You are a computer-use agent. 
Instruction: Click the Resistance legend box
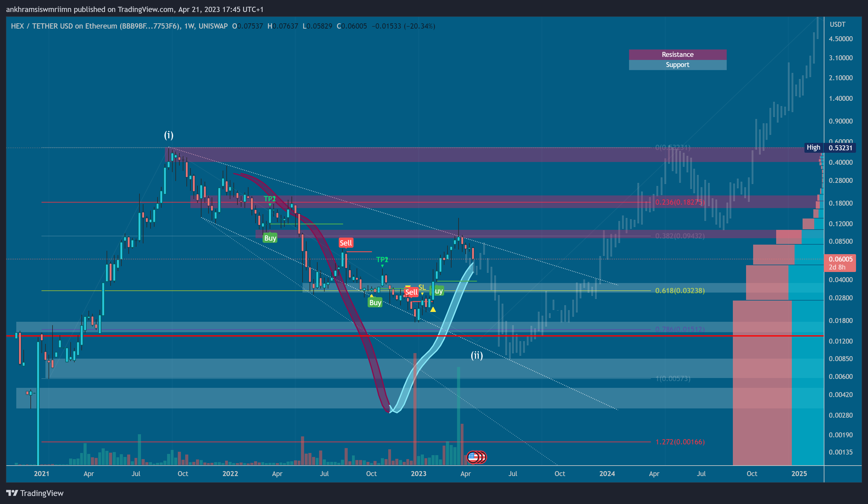point(678,54)
